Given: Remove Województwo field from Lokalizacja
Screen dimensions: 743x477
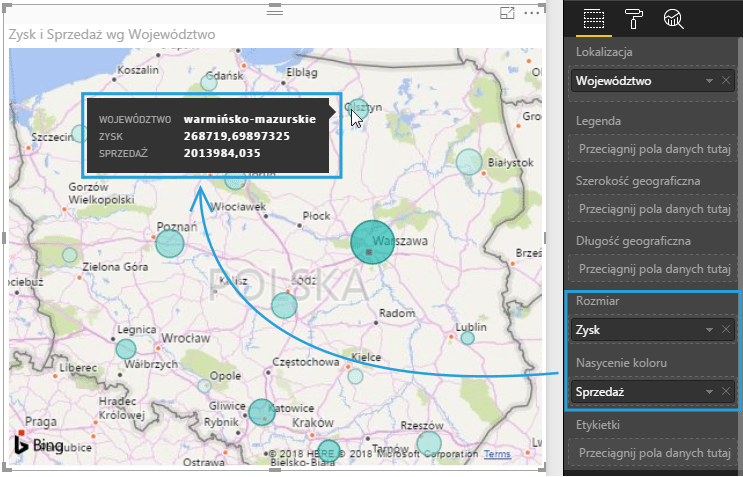Looking at the screenshot, I should tap(726, 81).
